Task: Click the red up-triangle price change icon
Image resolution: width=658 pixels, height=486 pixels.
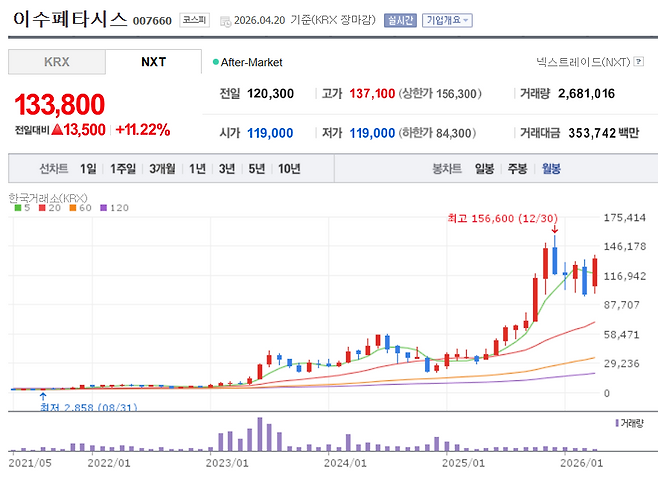Action: 58,129
